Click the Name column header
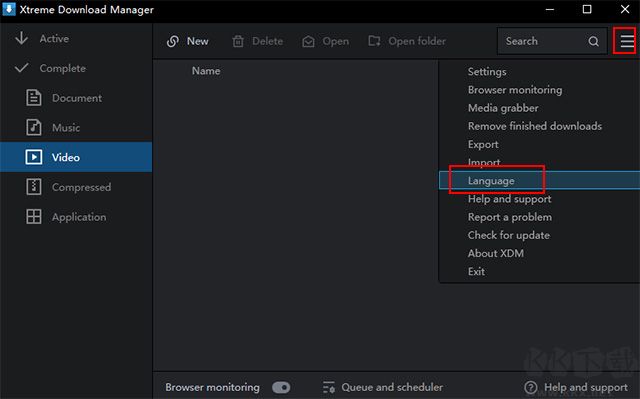 (206, 71)
